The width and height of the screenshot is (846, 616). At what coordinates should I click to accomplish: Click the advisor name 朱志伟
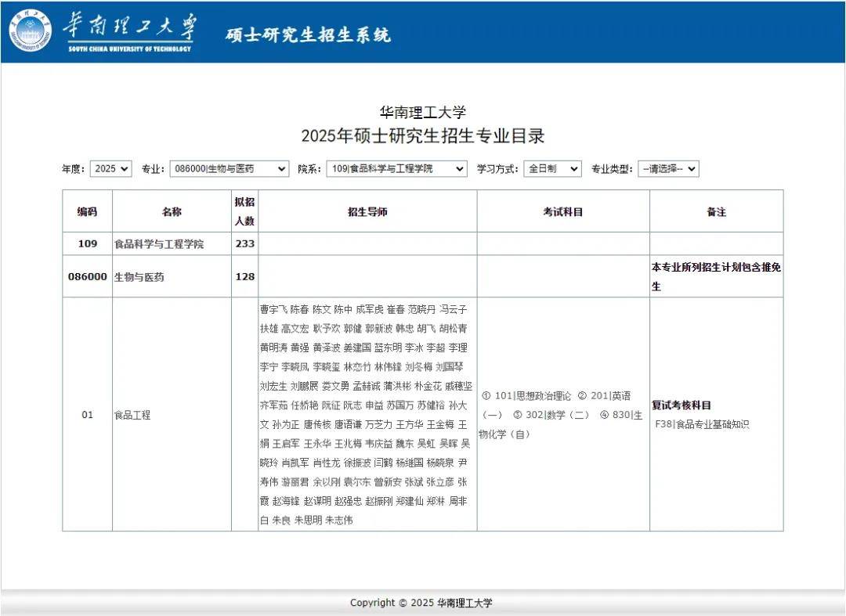click(339, 520)
